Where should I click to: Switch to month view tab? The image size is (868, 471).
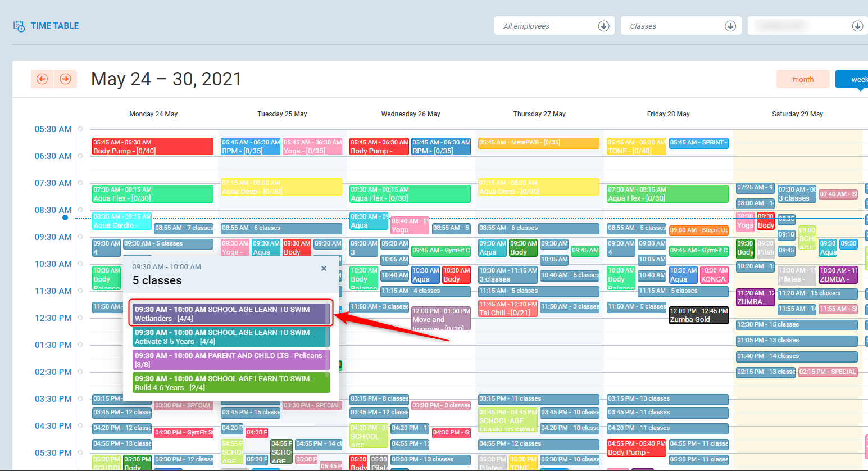pos(803,79)
